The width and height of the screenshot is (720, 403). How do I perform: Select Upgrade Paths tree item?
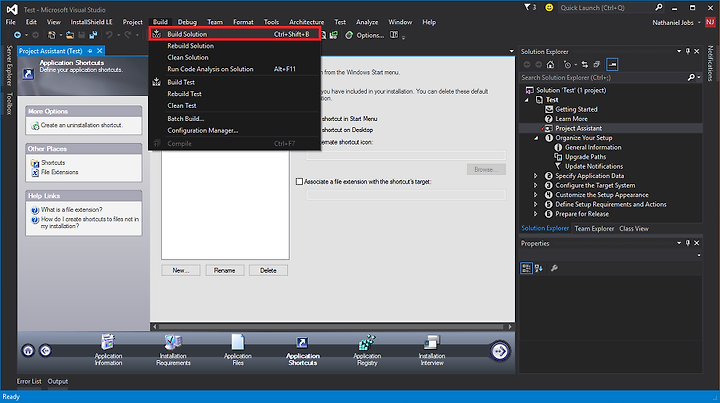(585, 157)
